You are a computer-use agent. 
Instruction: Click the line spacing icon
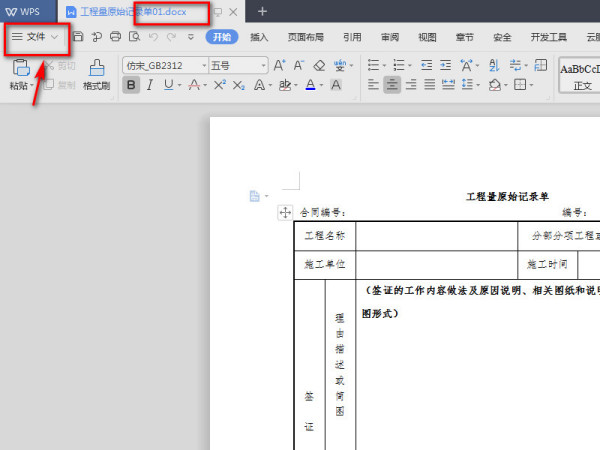467,85
